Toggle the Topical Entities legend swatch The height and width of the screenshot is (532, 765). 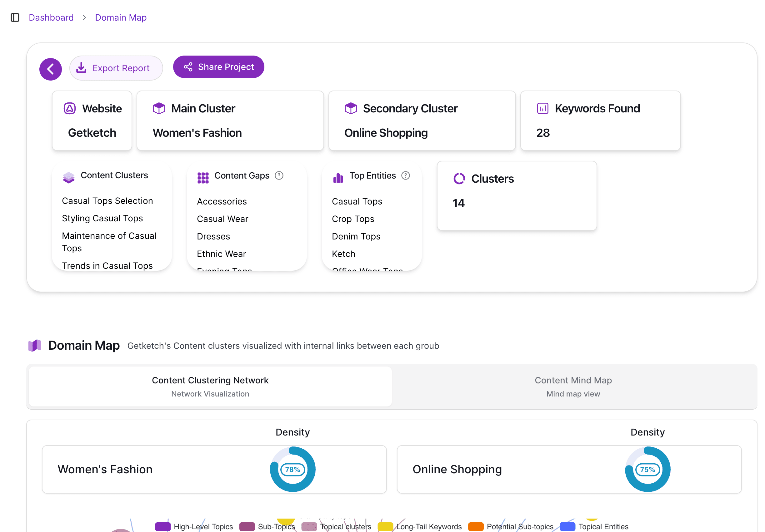coord(568,526)
